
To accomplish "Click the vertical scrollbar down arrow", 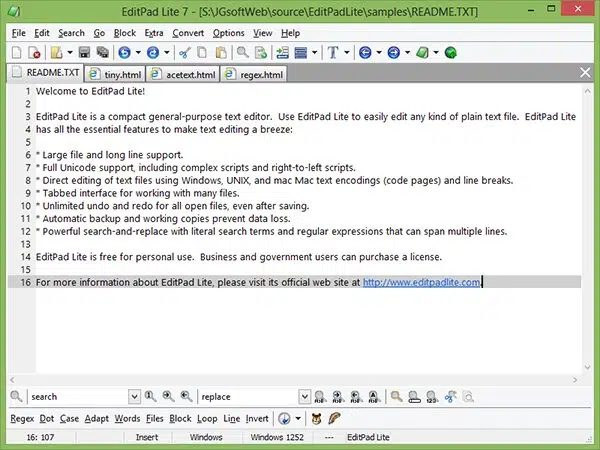I will click(587, 367).
